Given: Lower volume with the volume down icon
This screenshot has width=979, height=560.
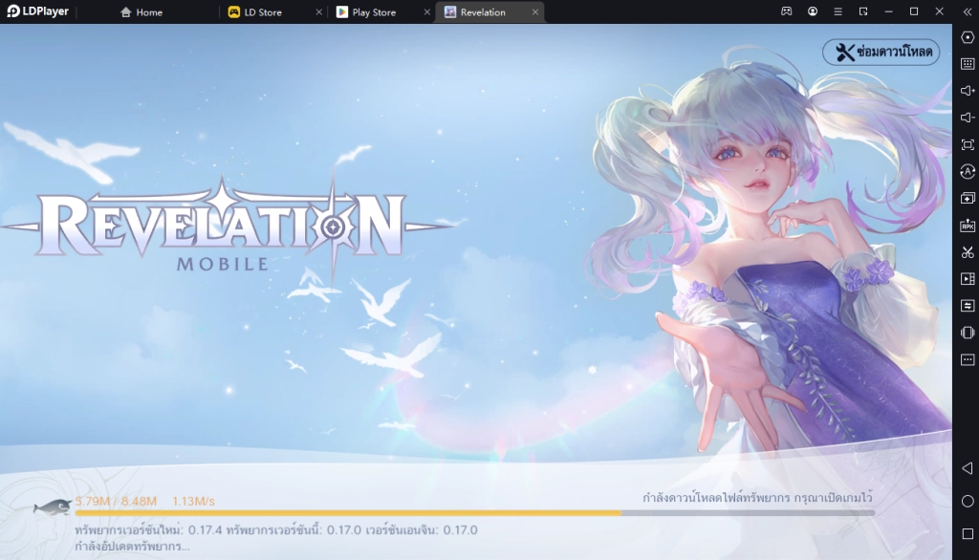Looking at the screenshot, I should click(968, 118).
